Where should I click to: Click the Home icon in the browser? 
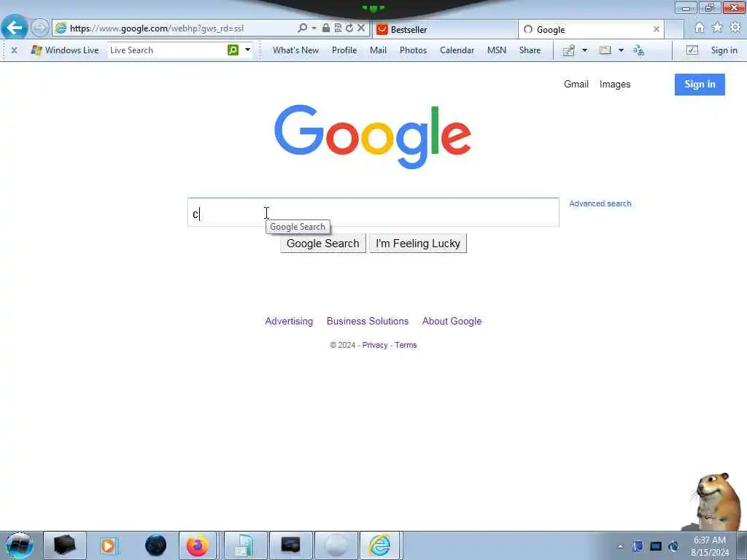(x=700, y=28)
